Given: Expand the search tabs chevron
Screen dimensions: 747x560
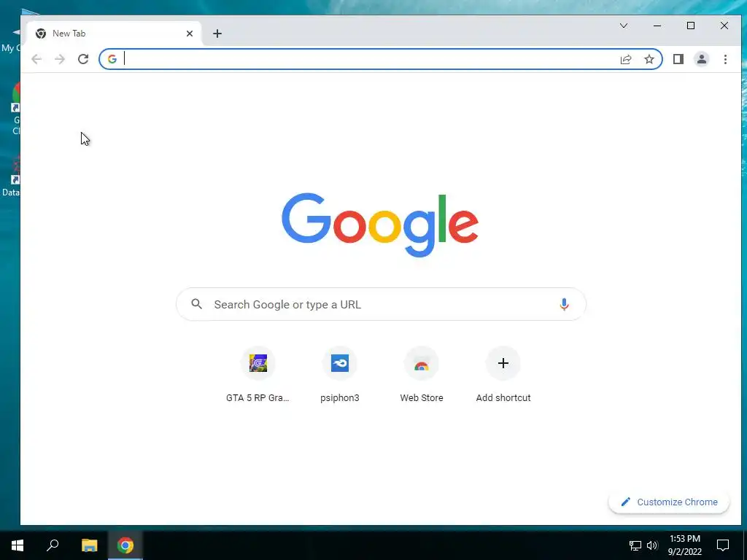Looking at the screenshot, I should pos(624,26).
